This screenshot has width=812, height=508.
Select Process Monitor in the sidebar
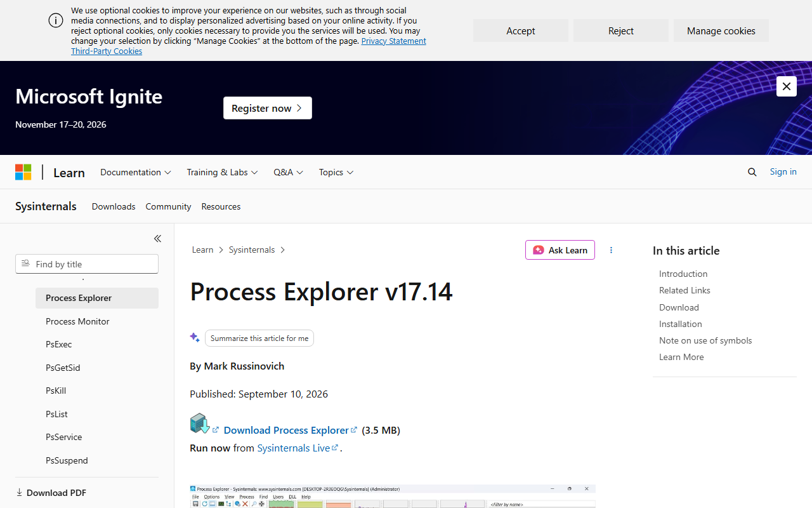pyautogui.click(x=97, y=321)
